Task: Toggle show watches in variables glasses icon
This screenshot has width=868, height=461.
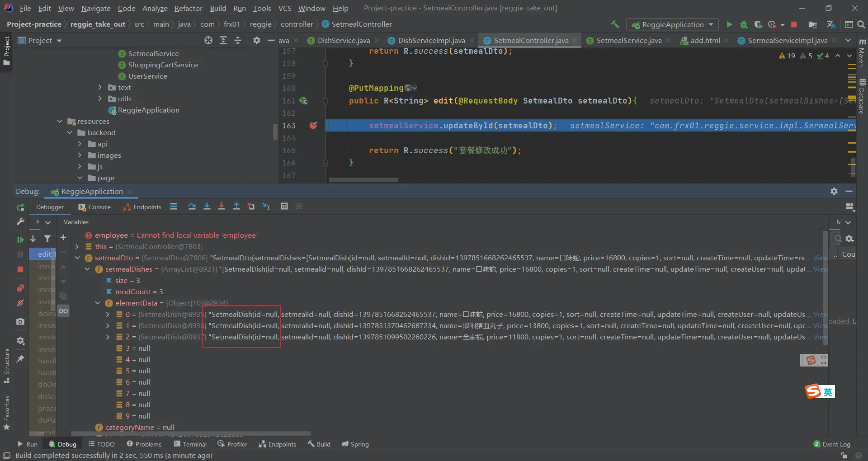Action: pos(63,311)
